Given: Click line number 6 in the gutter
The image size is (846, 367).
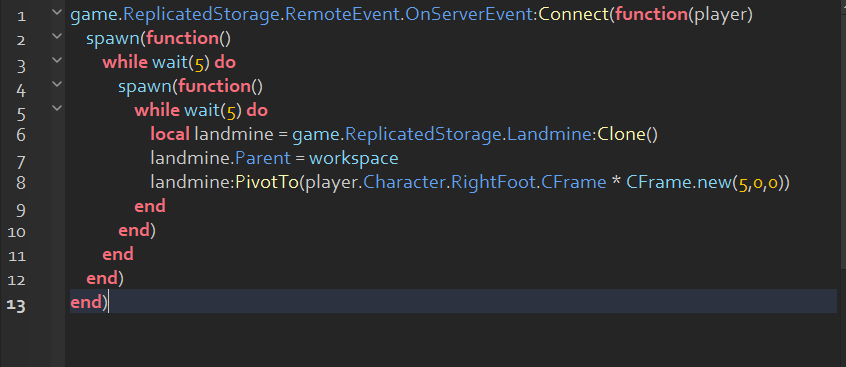Looking at the screenshot, I should (21, 135).
